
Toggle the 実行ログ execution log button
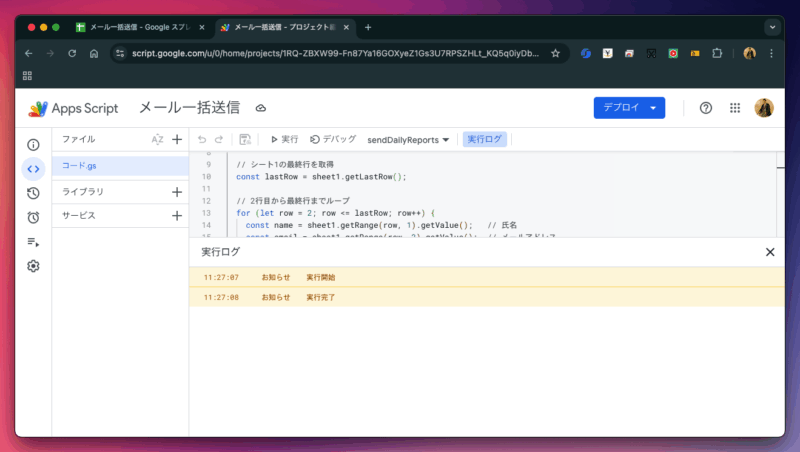[484, 140]
